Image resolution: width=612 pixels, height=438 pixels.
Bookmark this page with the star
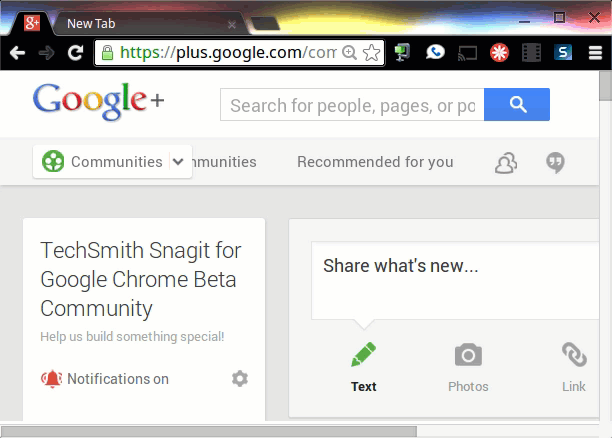371,53
